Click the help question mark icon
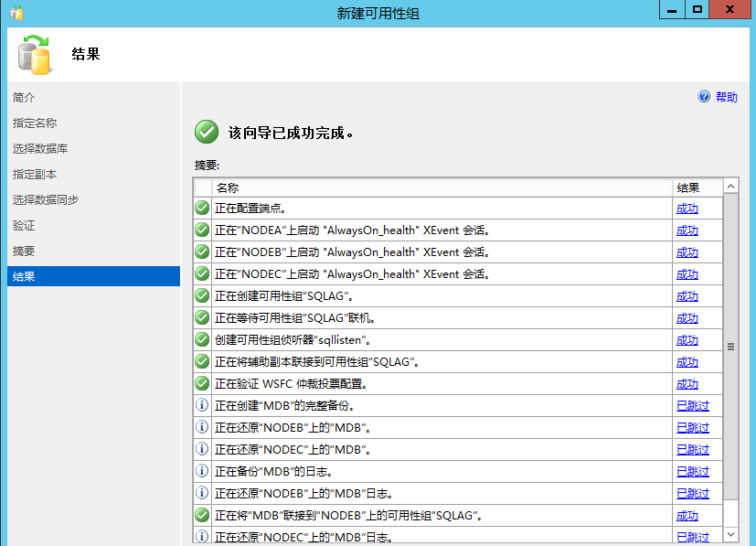756x546 pixels. [x=704, y=96]
